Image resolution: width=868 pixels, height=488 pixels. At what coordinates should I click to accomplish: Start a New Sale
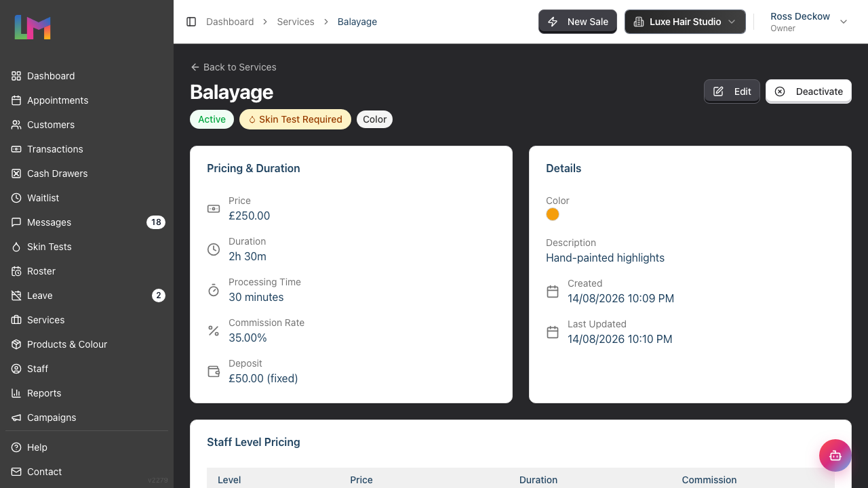point(578,22)
